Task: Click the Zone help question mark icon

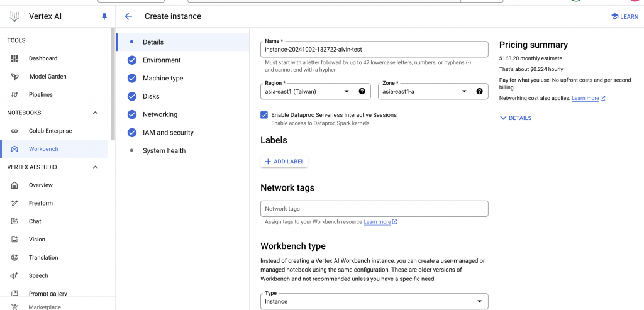Action: (479, 91)
